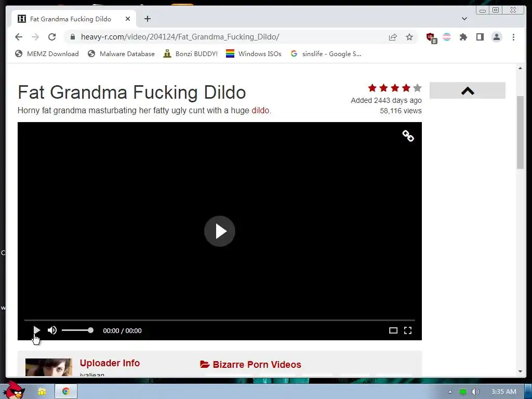The image size is (532, 399).
Task: Mute the video speaker icon
Action: point(52,330)
